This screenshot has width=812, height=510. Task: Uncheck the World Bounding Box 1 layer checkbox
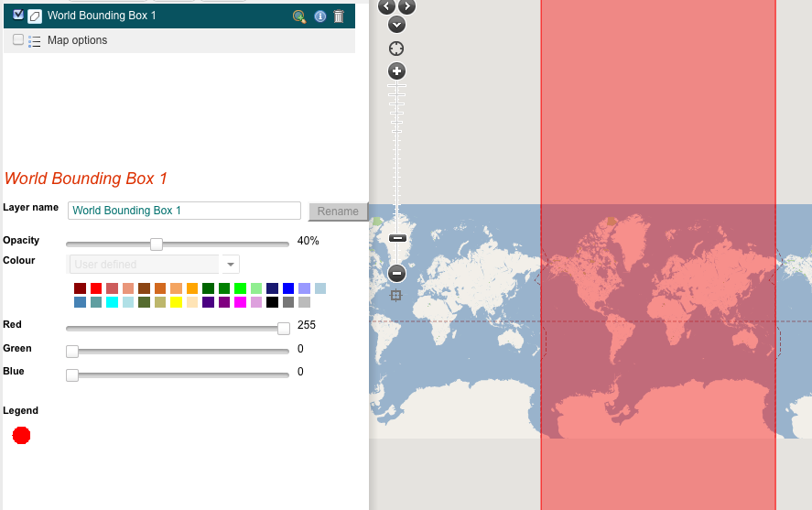(18, 15)
